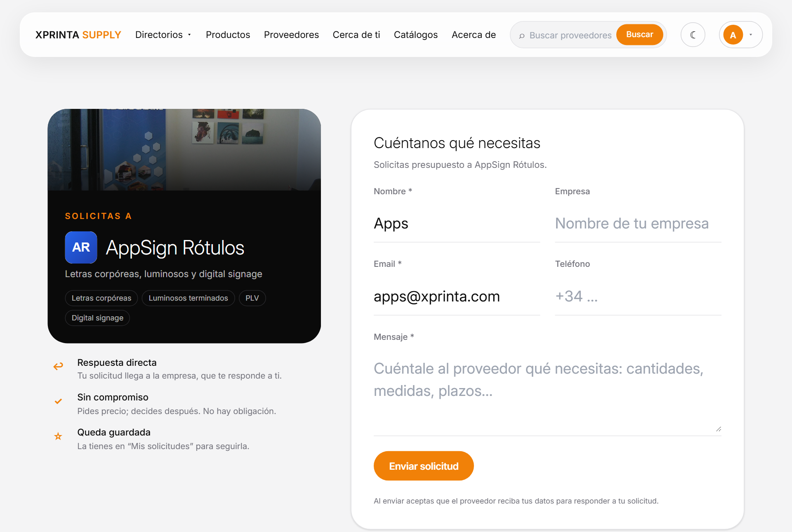
Task: Click the magnifier search icon
Action: coord(521,36)
